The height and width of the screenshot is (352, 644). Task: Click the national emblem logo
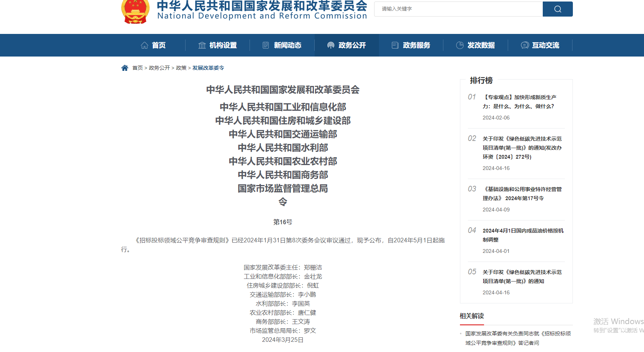click(135, 11)
